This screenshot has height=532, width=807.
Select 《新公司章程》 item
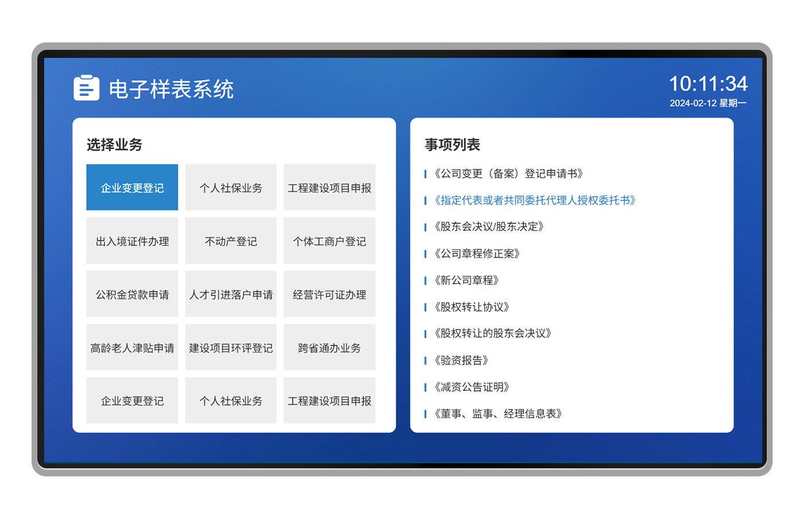coord(466,280)
